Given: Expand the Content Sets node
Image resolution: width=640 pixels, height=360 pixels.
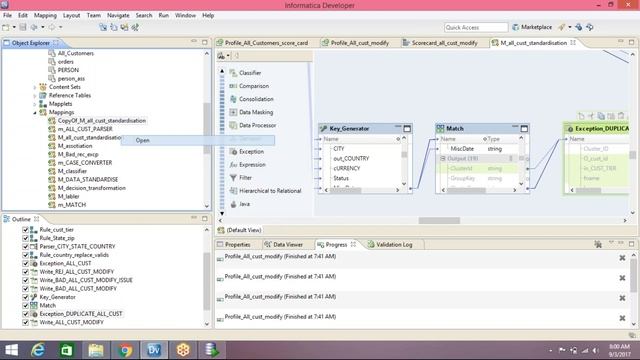Looking at the screenshot, I should 35,87.
